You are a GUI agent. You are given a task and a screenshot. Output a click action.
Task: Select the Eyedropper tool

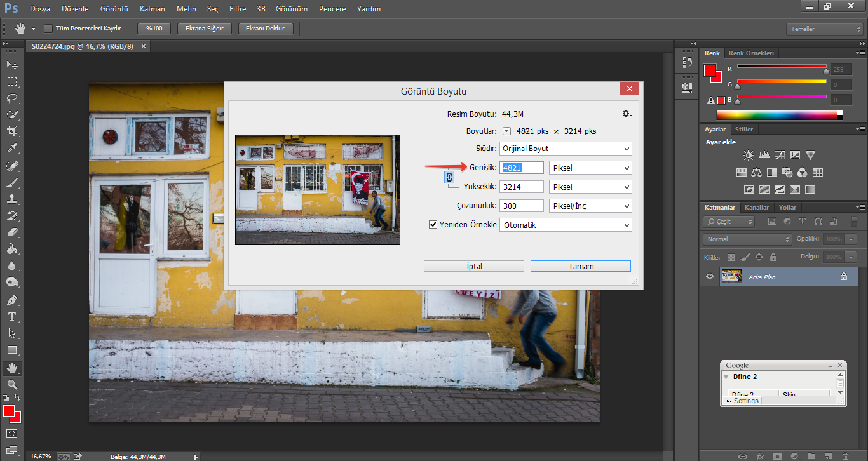[x=12, y=148]
